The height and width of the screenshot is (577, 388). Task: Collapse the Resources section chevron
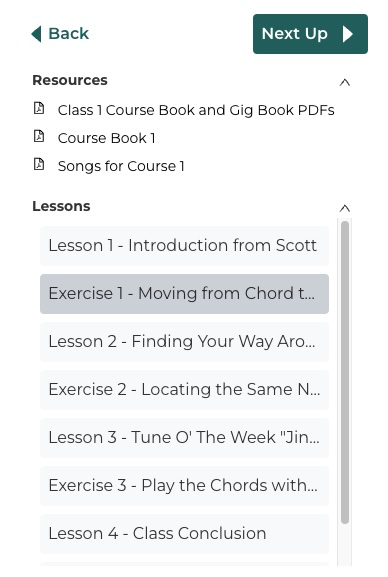345,82
